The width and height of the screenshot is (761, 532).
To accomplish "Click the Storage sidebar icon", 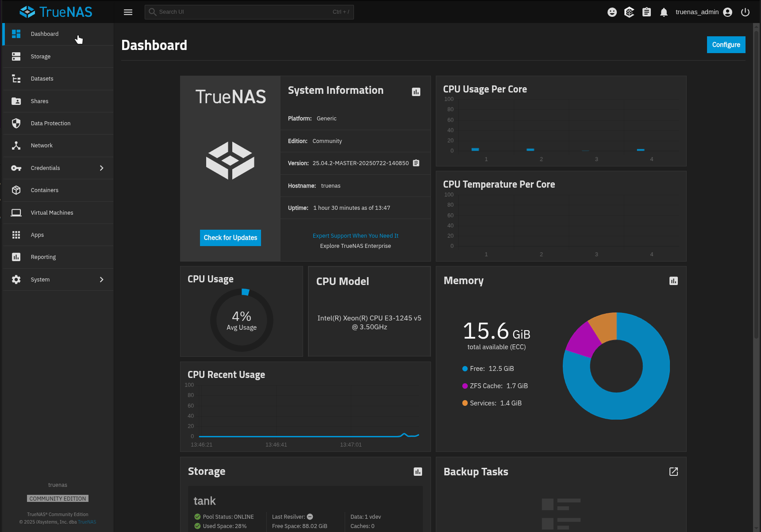I will click(16, 56).
